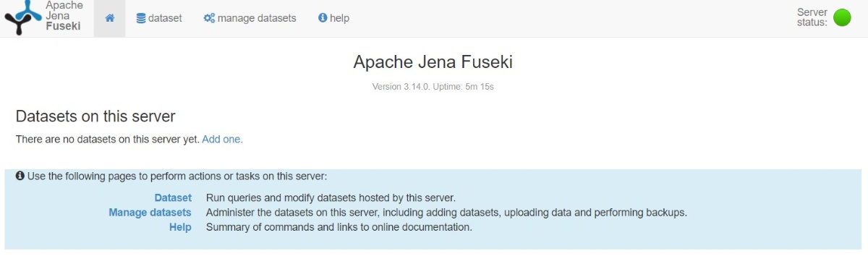Viewport: 868px width, 264px height.
Task: Click the green server status indicator
Action: [x=842, y=17]
